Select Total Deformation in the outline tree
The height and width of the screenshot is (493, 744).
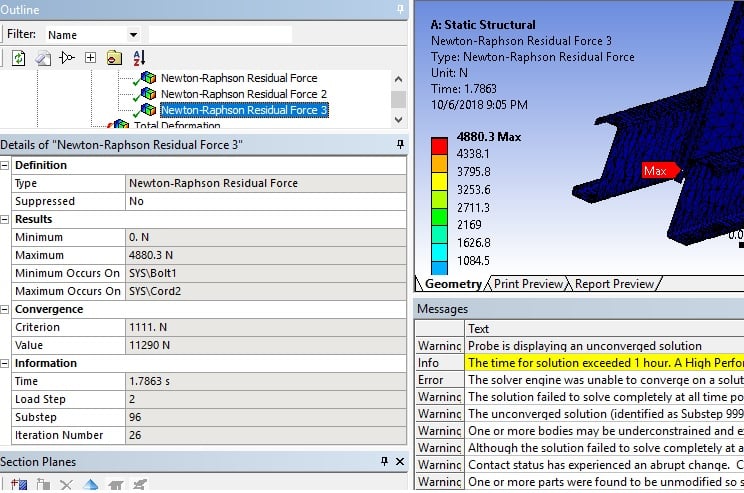[x=177, y=125]
